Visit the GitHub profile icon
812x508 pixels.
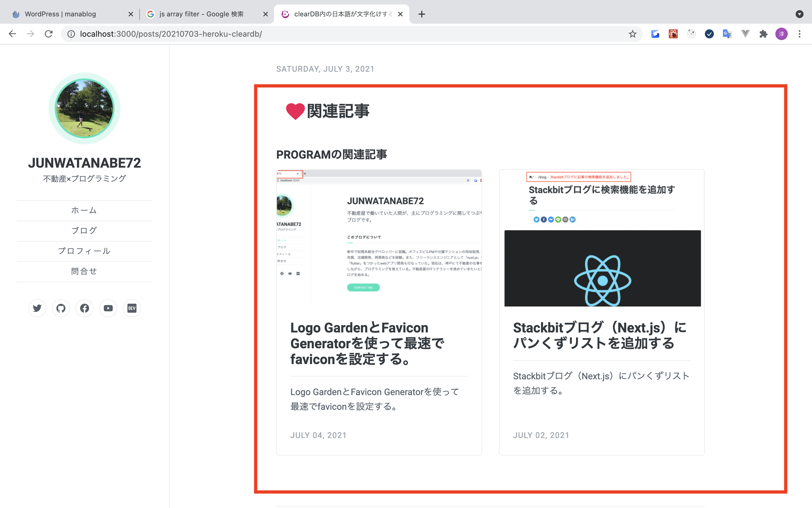coord(61,308)
